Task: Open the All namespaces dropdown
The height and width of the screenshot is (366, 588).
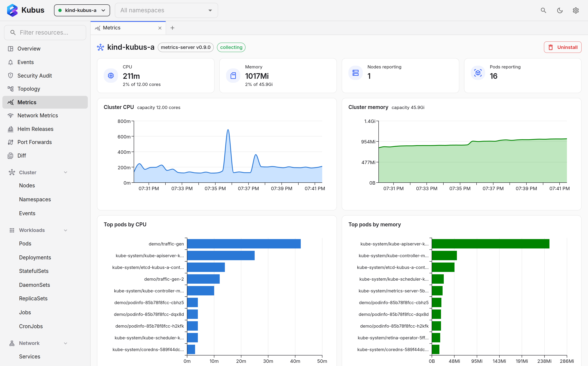Action: click(x=166, y=10)
